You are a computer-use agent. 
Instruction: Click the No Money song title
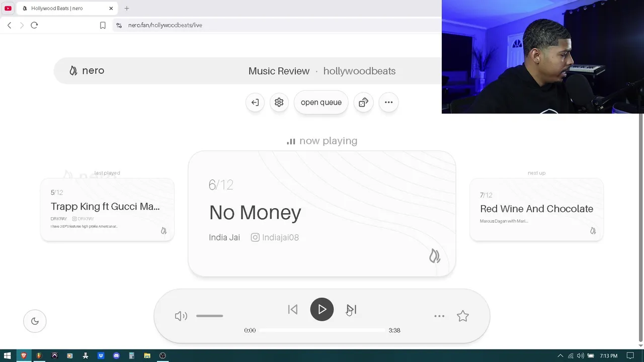pos(255,212)
